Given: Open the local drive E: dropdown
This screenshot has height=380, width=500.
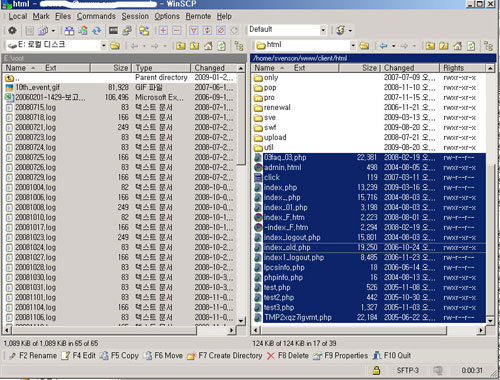Looking at the screenshot, I should click(104, 45).
